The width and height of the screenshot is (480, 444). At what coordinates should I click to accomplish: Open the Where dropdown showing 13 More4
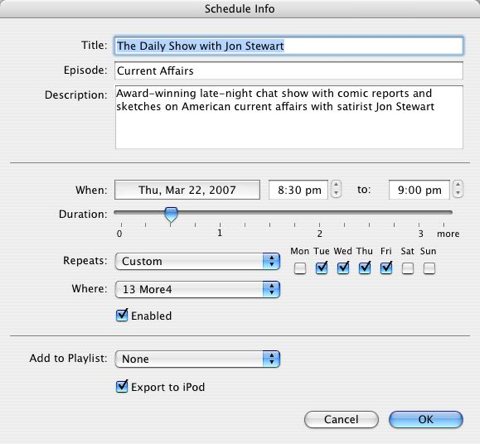pyautogui.click(x=197, y=289)
